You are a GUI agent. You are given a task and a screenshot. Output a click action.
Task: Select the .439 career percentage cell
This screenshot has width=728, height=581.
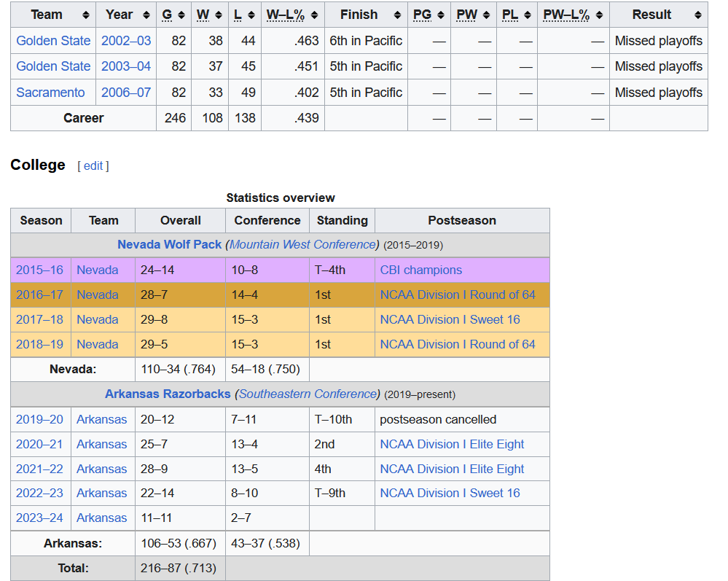pyautogui.click(x=293, y=118)
